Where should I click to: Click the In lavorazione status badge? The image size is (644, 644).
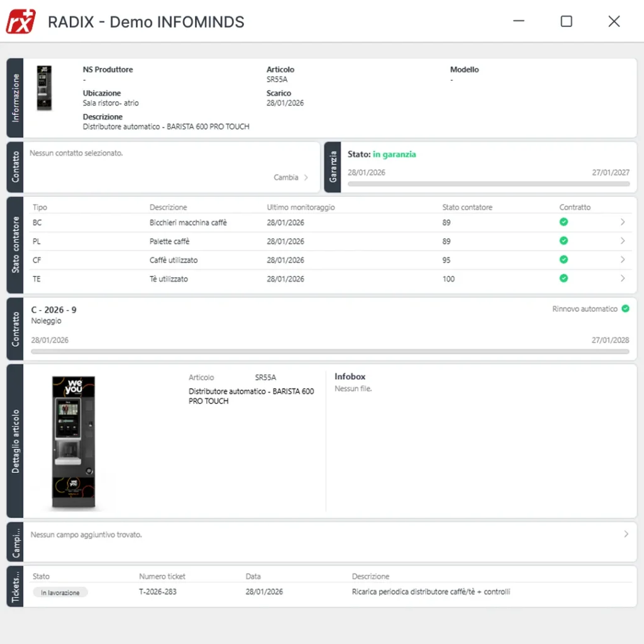point(60,592)
